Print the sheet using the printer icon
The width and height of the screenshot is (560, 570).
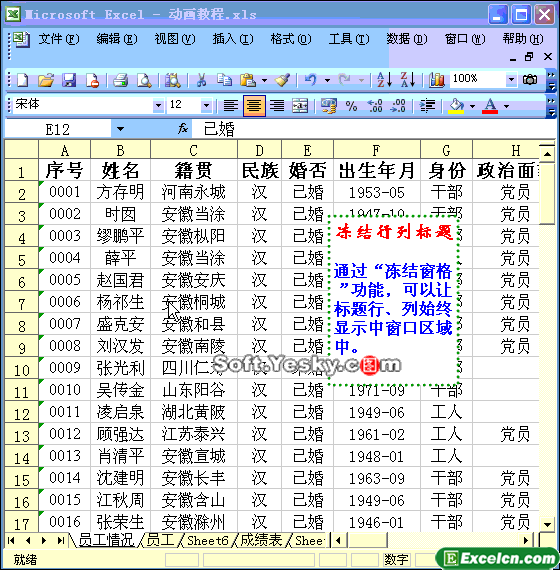[120, 80]
